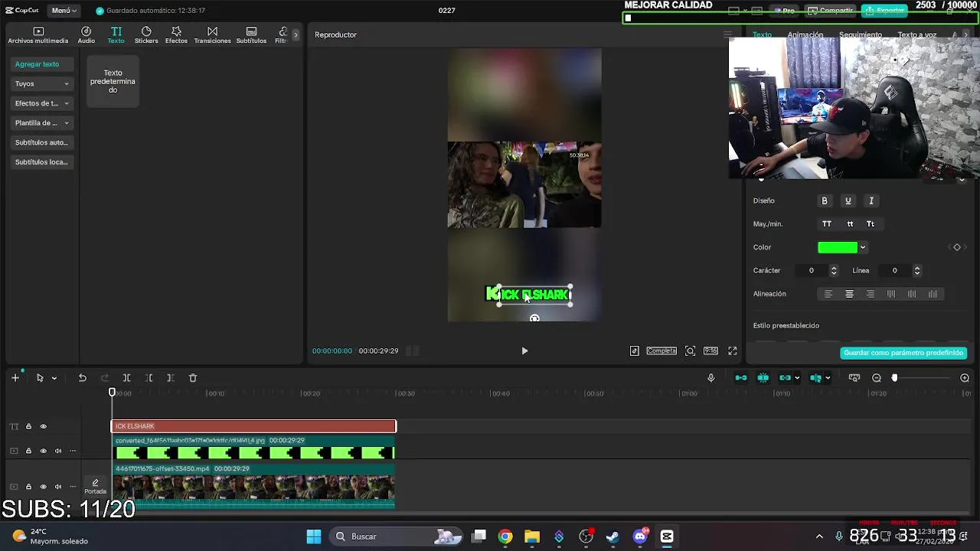Add a keyframe to Color property
Viewport: 980px width, 551px height.
(x=956, y=247)
